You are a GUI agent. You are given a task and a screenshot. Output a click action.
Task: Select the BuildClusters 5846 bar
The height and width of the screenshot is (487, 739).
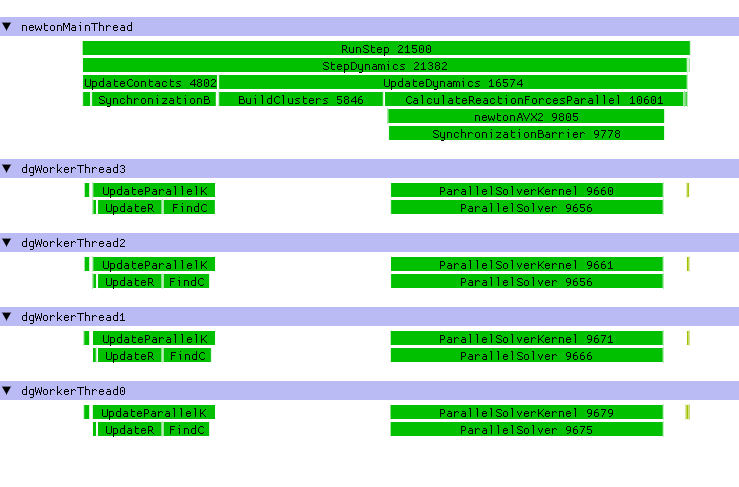[300, 100]
